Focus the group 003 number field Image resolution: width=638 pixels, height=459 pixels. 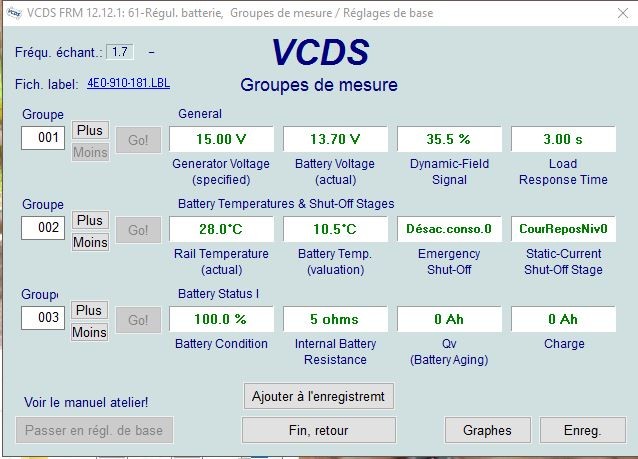pyautogui.click(x=44, y=318)
